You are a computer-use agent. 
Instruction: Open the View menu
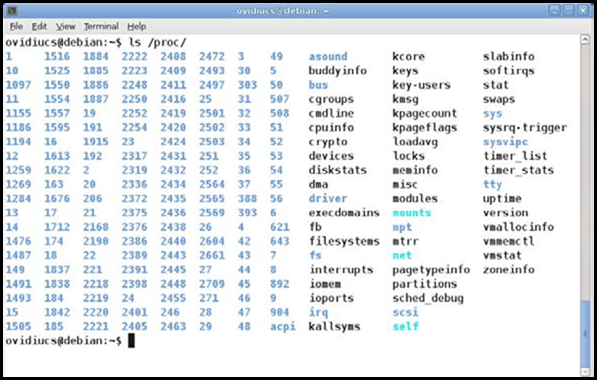65,26
